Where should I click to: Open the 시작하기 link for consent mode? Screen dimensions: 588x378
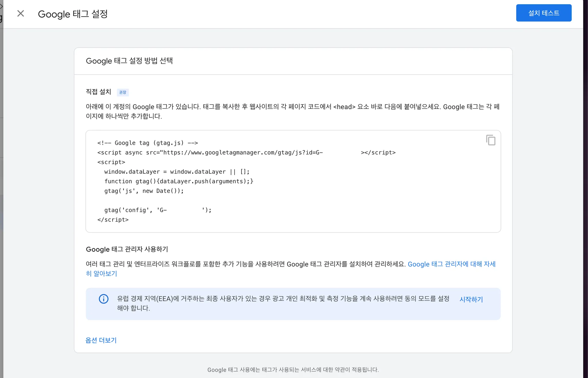point(471,299)
